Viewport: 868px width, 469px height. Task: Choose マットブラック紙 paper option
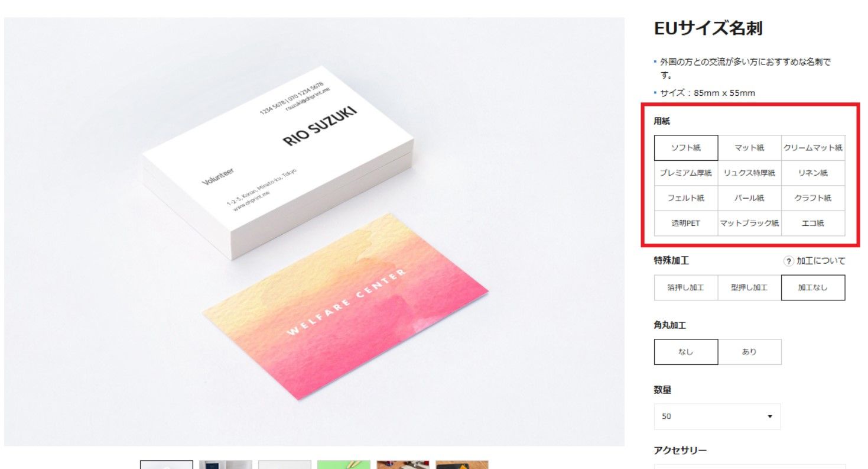tap(749, 224)
